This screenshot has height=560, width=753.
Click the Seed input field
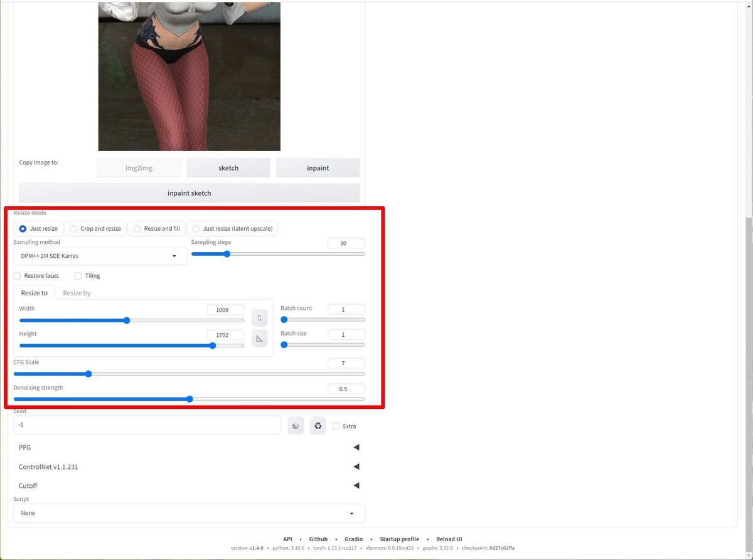pyautogui.click(x=147, y=425)
